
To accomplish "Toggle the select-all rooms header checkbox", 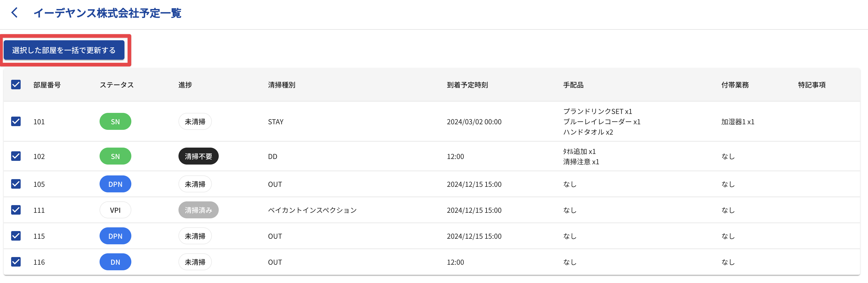I will 16,85.
